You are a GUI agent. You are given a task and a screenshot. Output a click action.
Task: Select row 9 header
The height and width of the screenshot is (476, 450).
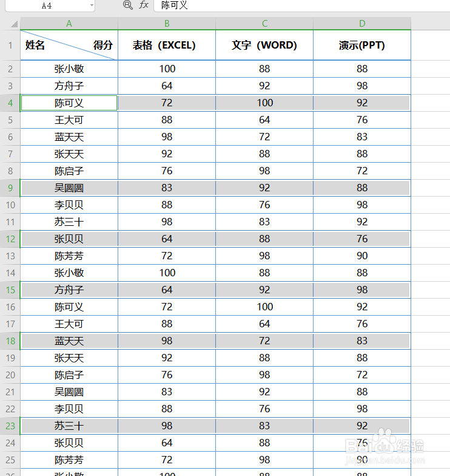point(10,188)
